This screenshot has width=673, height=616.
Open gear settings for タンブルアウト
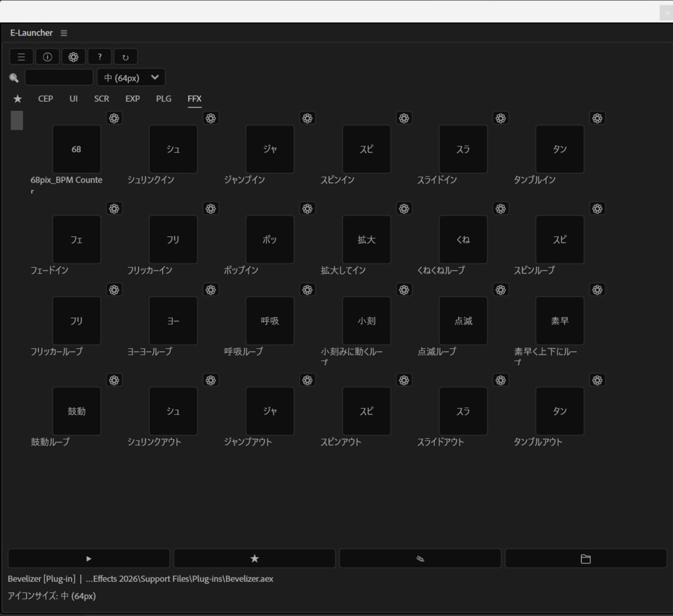pyautogui.click(x=597, y=380)
